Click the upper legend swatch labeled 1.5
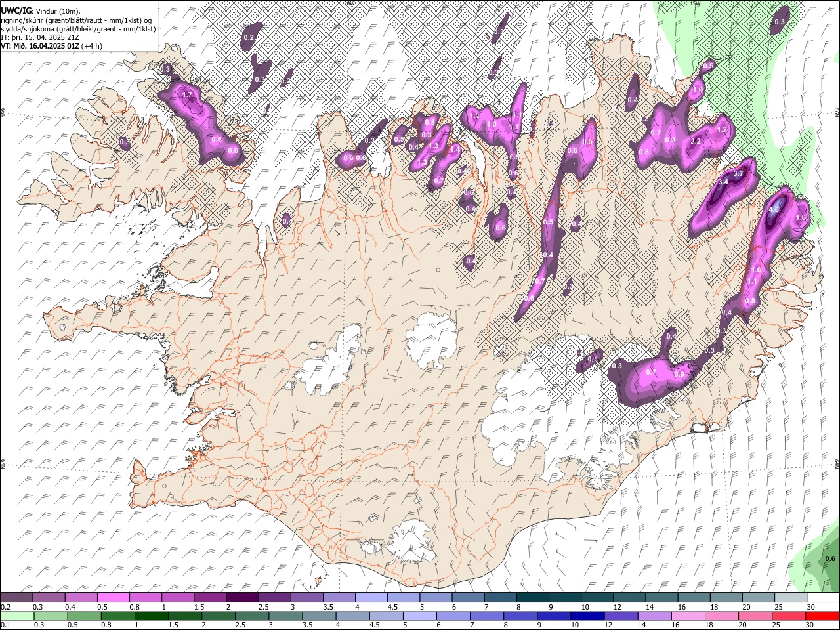This screenshot has height=630, width=840. coord(209,597)
